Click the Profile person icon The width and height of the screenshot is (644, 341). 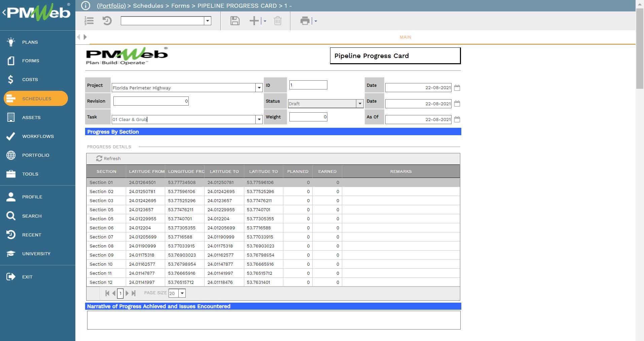[11, 197]
